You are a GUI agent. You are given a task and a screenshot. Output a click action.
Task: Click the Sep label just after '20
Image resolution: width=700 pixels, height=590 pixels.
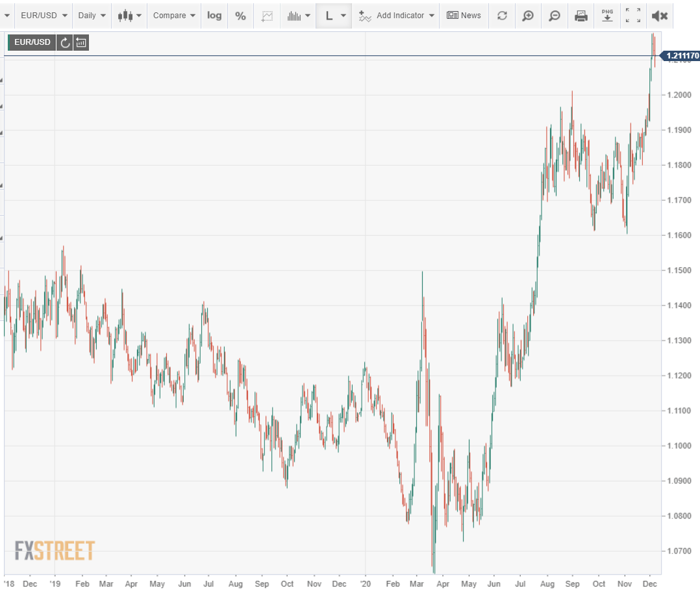(572, 584)
